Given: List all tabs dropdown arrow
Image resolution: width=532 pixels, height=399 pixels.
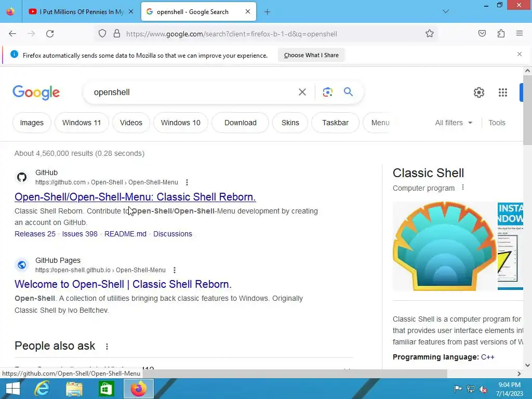Looking at the screenshot, I should point(446,11).
